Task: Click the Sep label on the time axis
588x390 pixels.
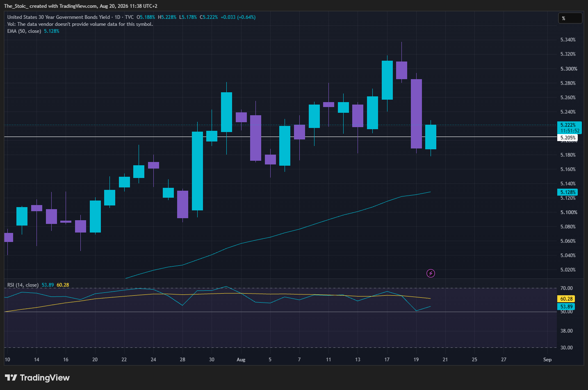Action: 547,360
